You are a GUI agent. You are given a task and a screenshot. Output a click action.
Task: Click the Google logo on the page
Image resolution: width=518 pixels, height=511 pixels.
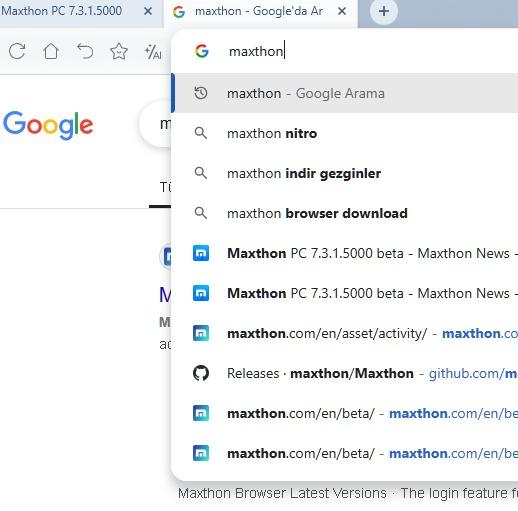point(48,125)
